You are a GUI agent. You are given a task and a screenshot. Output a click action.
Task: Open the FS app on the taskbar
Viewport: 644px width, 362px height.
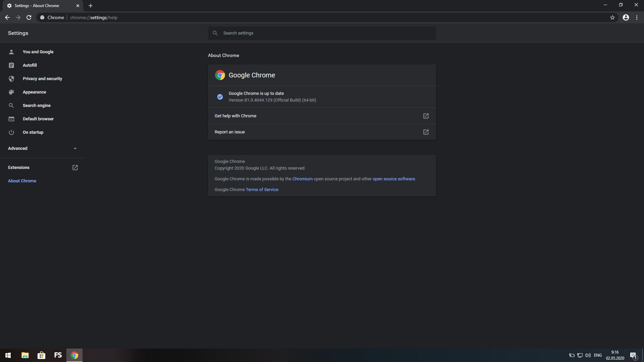pos(58,355)
